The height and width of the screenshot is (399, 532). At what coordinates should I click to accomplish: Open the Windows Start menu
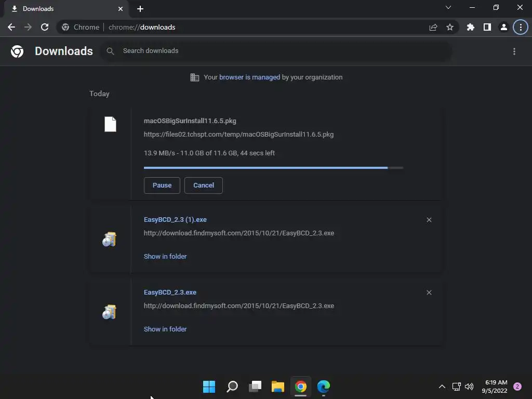tap(209, 387)
